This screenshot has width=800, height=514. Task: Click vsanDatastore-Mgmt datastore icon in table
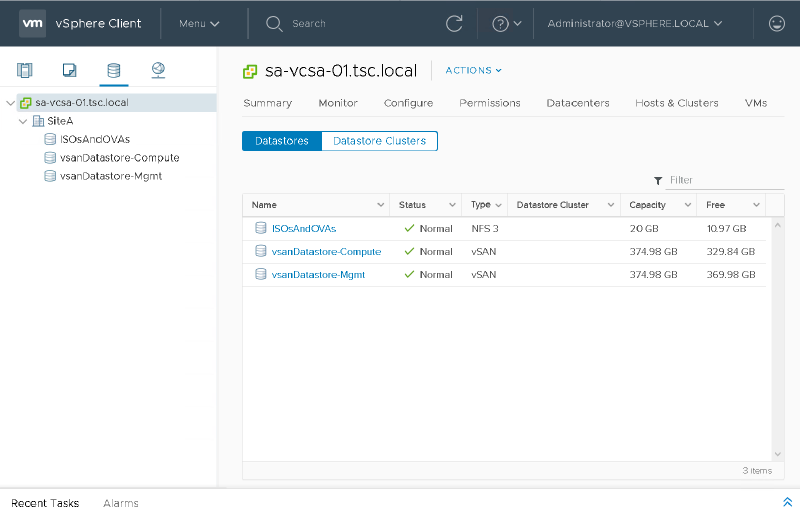click(x=261, y=274)
